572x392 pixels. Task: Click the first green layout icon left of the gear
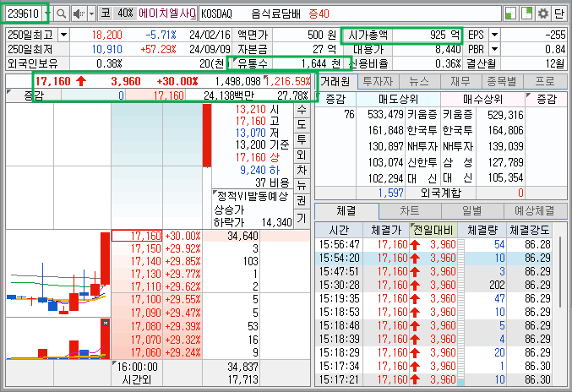coord(510,14)
